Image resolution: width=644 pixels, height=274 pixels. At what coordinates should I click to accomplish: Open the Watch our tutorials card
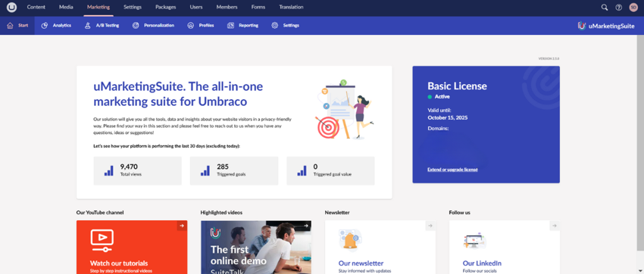(132, 247)
